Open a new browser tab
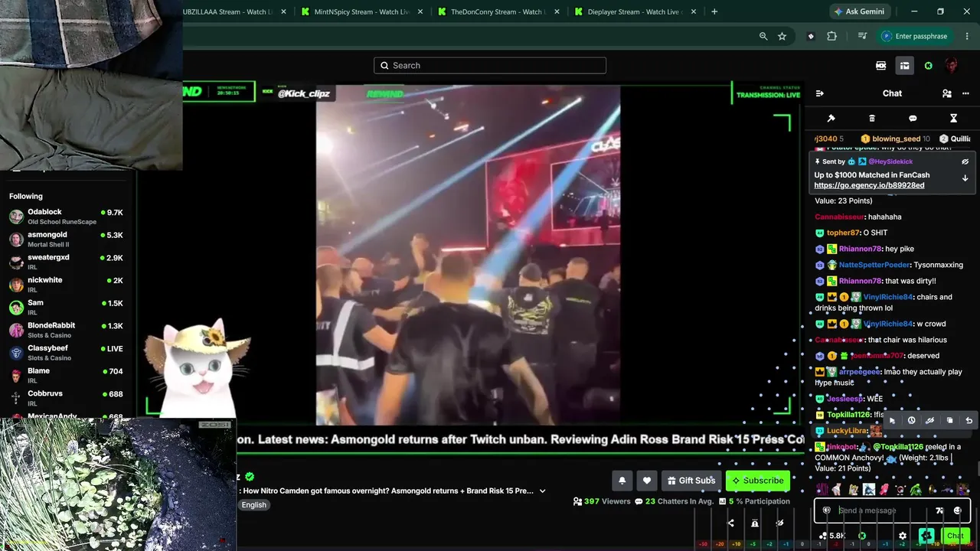 pos(714,12)
